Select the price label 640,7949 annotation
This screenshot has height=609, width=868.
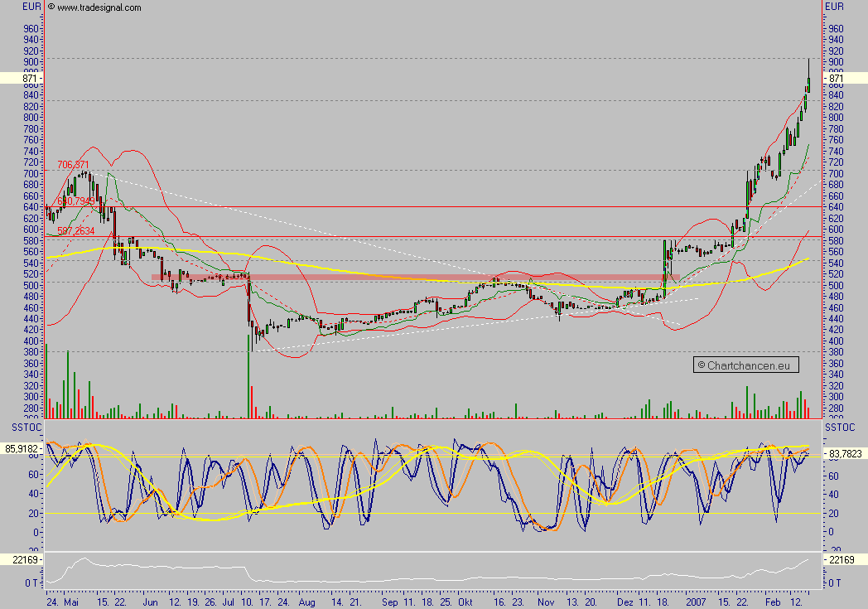click(75, 201)
